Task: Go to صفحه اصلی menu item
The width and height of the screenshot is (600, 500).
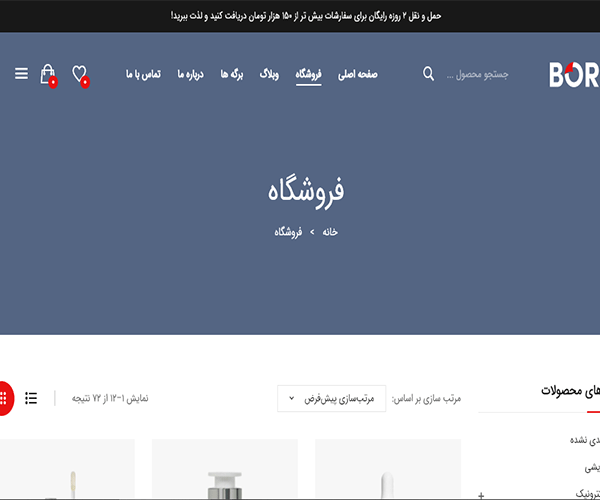Action: tap(359, 75)
